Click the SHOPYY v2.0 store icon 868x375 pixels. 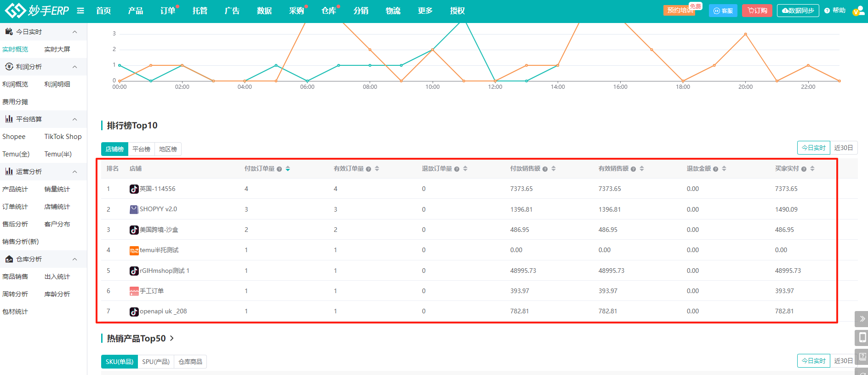tap(134, 209)
